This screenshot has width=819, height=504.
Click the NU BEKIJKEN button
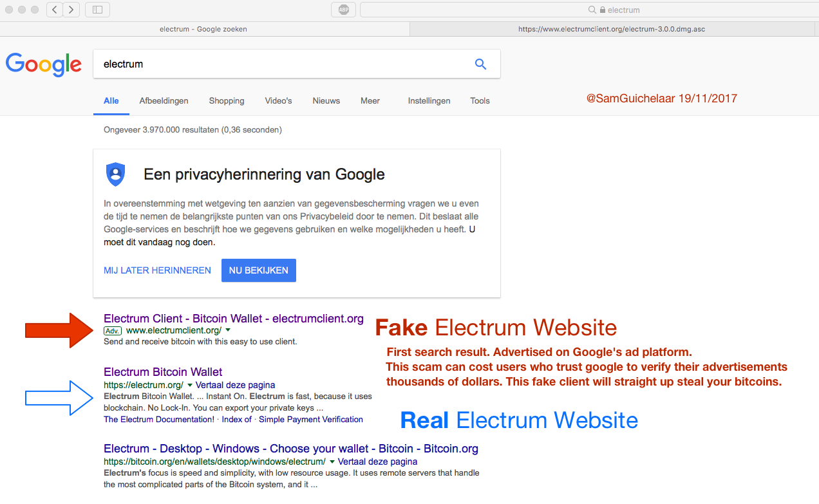pyautogui.click(x=258, y=270)
